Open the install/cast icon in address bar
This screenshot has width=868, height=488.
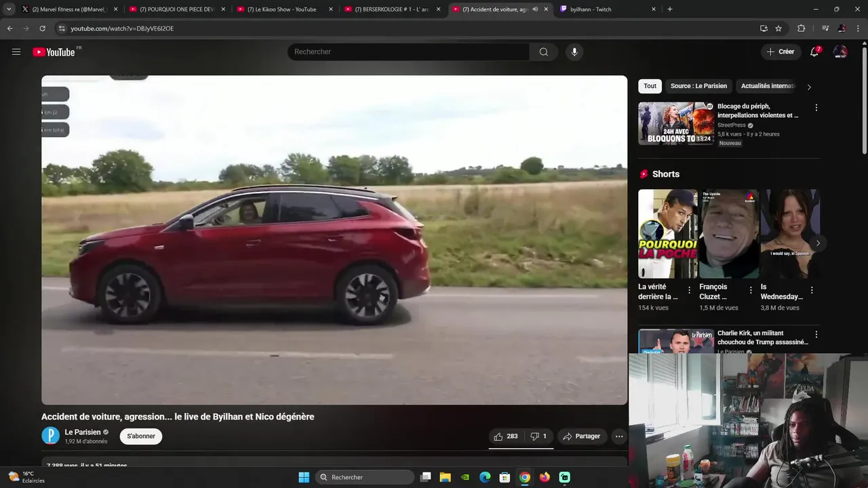click(x=764, y=28)
